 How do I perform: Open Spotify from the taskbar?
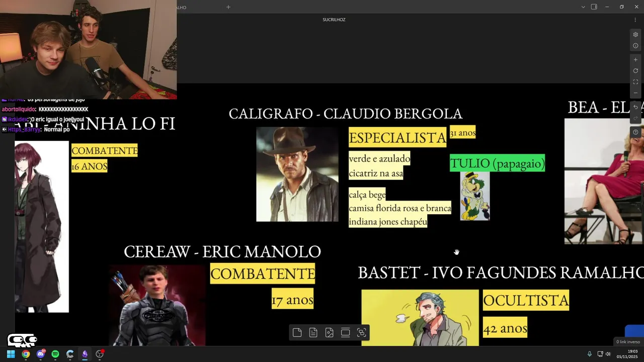55,354
